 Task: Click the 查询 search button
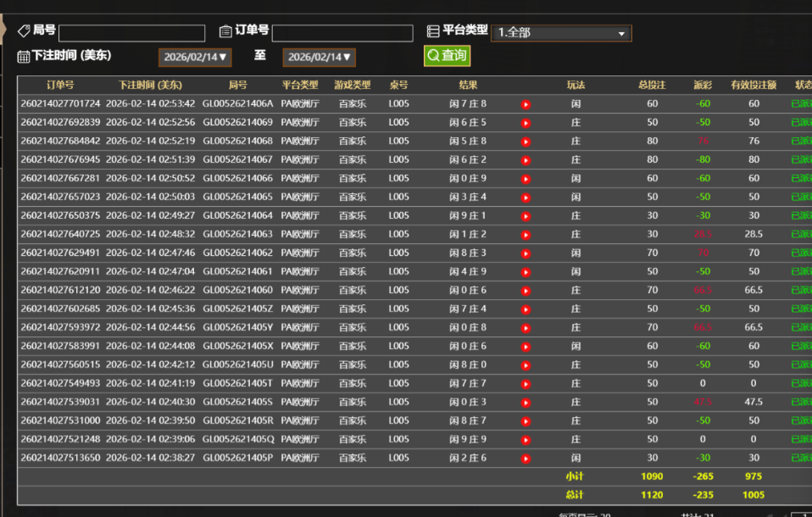(447, 56)
